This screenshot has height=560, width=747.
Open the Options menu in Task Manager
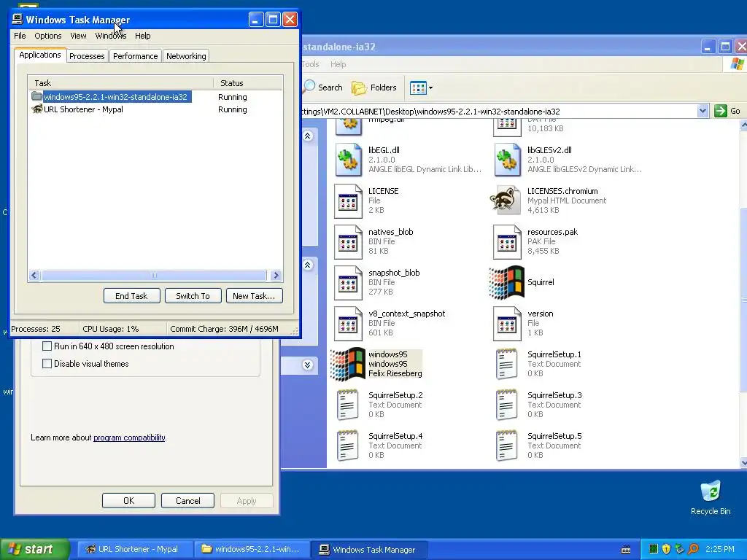tap(47, 36)
